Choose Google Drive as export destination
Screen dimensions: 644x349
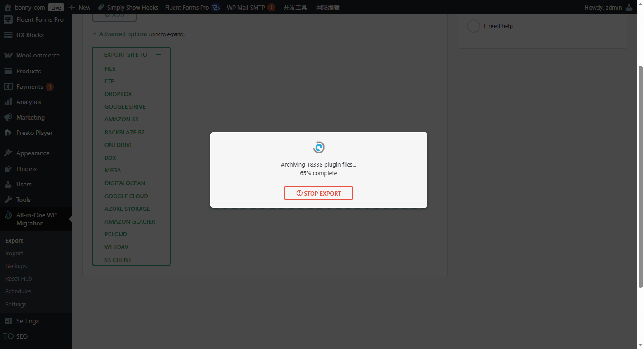125,106
